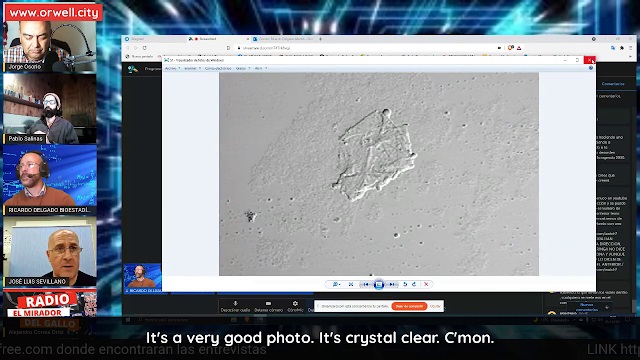Rotate the photo clockwise
This screenshot has height=360, width=640.
point(414,284)
